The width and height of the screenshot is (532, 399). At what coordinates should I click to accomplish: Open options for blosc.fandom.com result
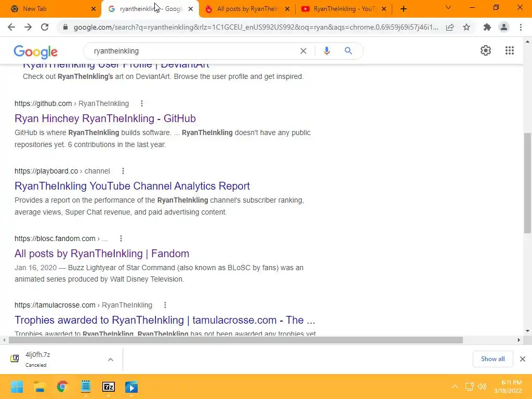[121, 238]
